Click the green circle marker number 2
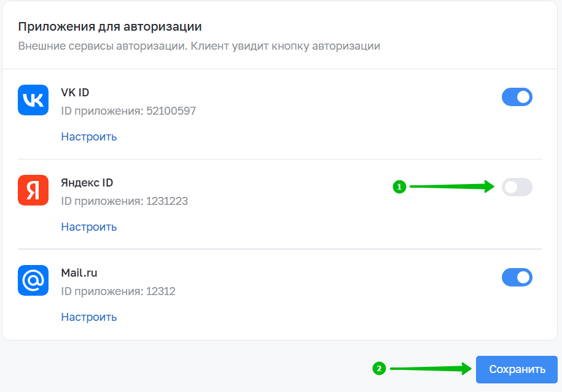Image resolution: width=562 pixels, height=392 pixels. 379,368
